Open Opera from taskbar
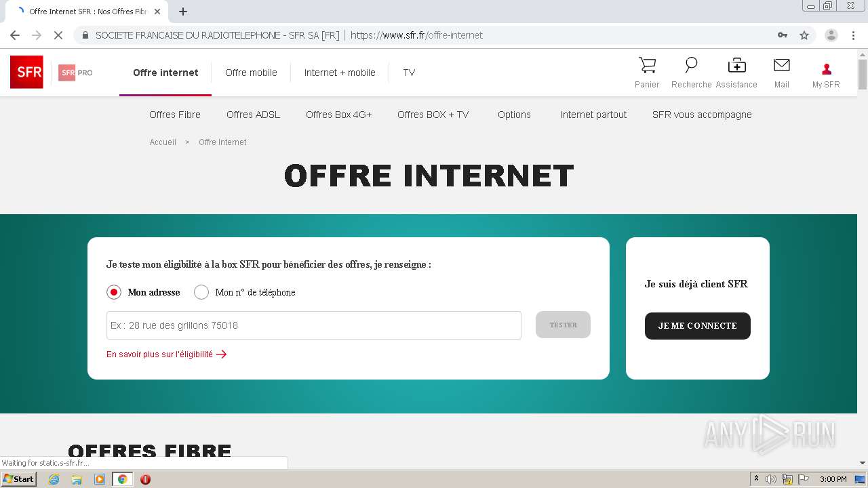Viewport: 868px width, 488px height. point(145,479)
